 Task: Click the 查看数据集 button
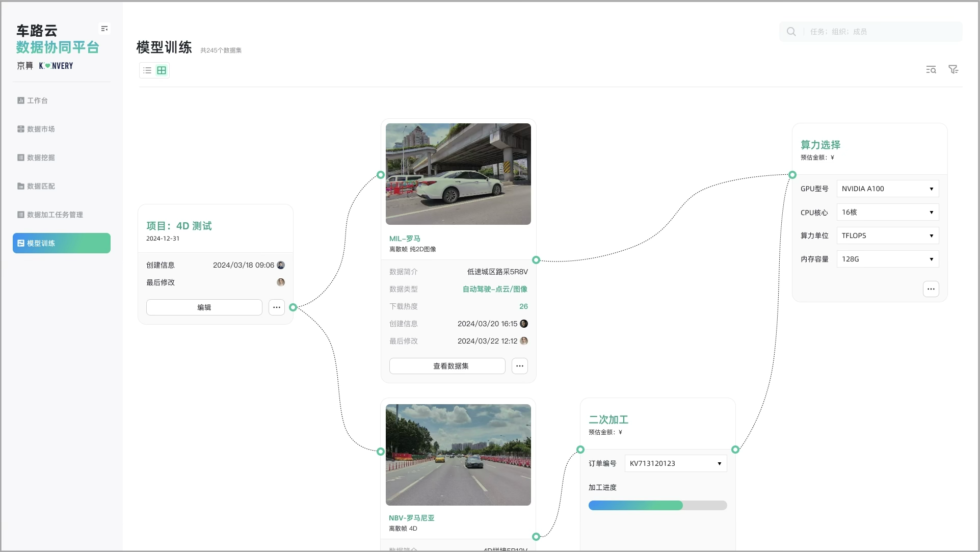coord(447,366)
